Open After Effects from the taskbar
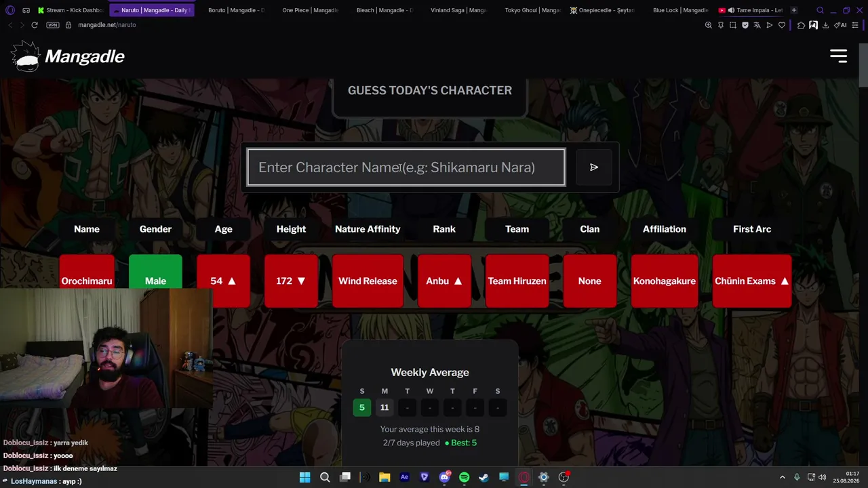The height and width of the screenshot is (488, 868). click(404, 477)
